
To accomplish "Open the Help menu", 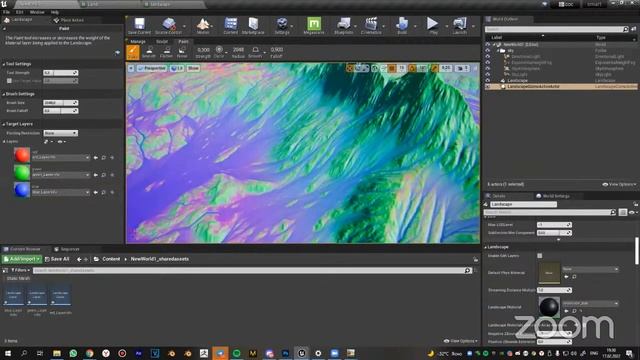I will click(55, 12).
